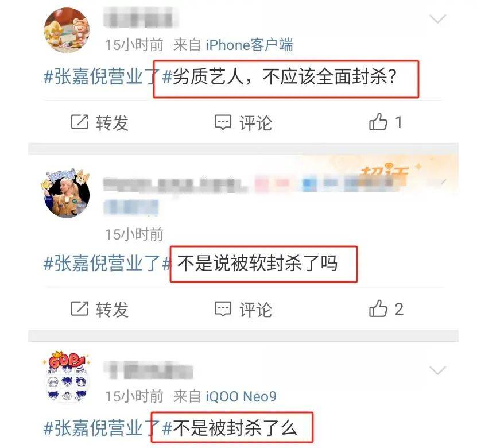Expand options chevron on third post

pyautogui.click(x=438, y=370)
